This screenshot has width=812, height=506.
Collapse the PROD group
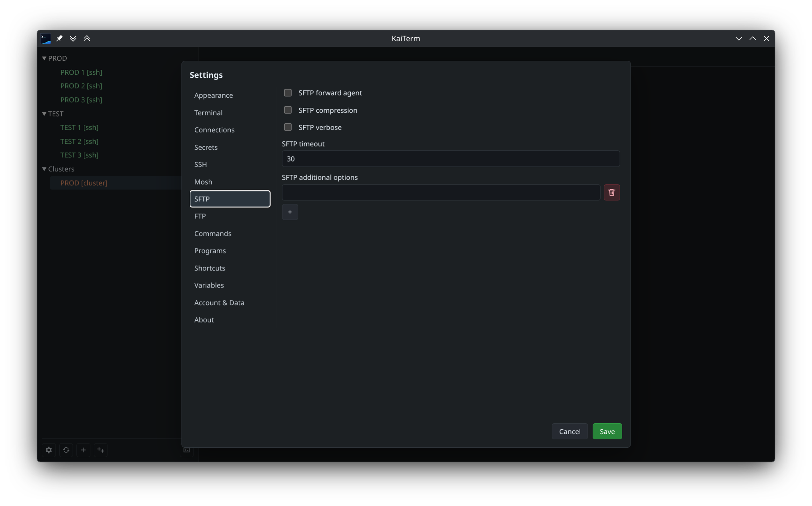click(44, 58)
